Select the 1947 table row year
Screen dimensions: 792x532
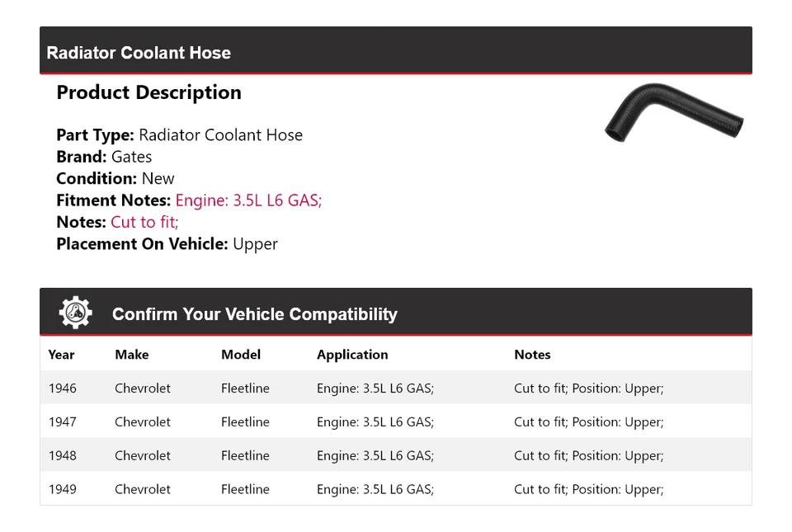click(62, 422)
